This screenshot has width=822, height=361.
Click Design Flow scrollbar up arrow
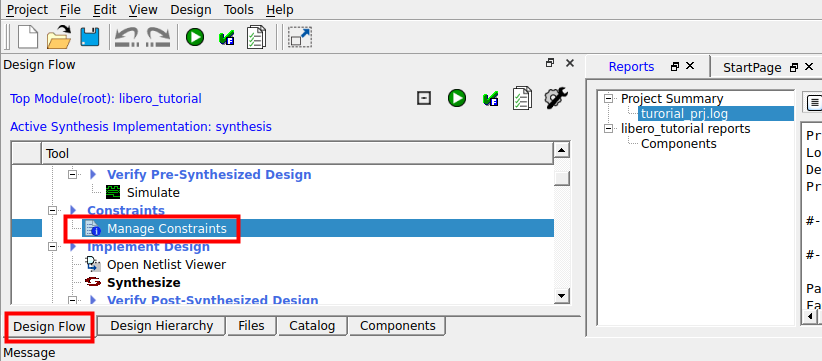[562, 151]
